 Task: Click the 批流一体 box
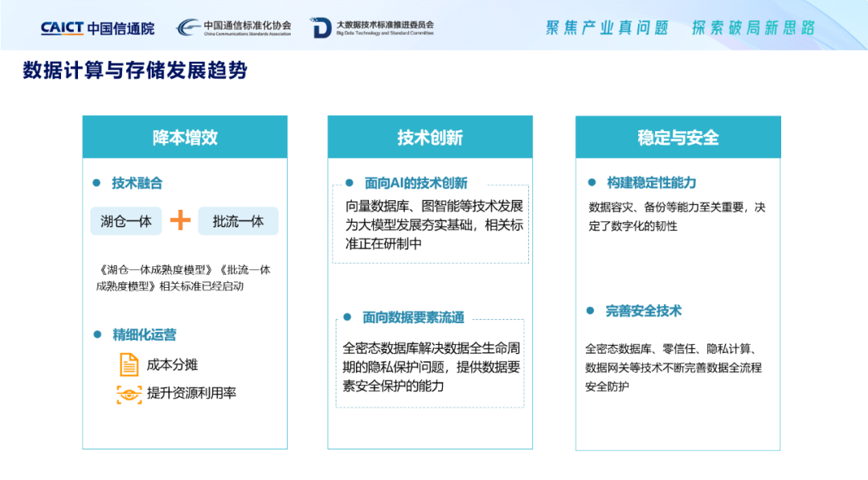point(238,221)
